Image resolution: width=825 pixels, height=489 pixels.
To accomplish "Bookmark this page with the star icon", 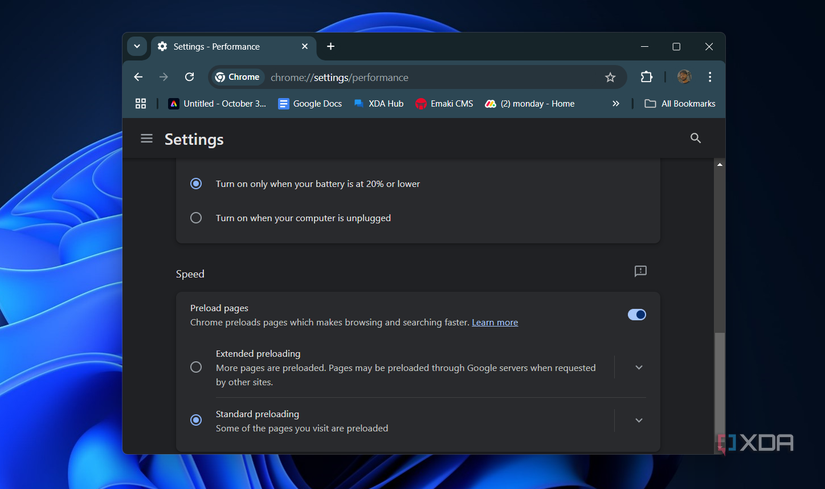I will (610, 77).
